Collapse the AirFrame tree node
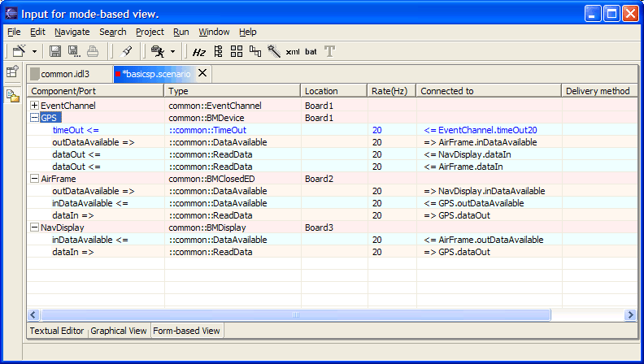Image resolution: width=644 pixels, height=364 pixels. click(x=34, y=179)
